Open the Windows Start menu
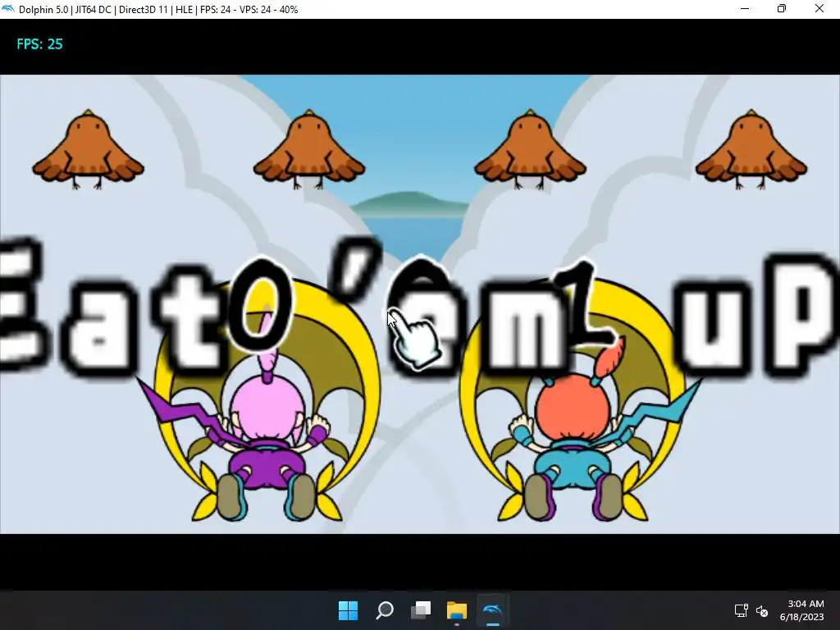Image resolution: width=840 pixels, height=630 pixels. 348,610
